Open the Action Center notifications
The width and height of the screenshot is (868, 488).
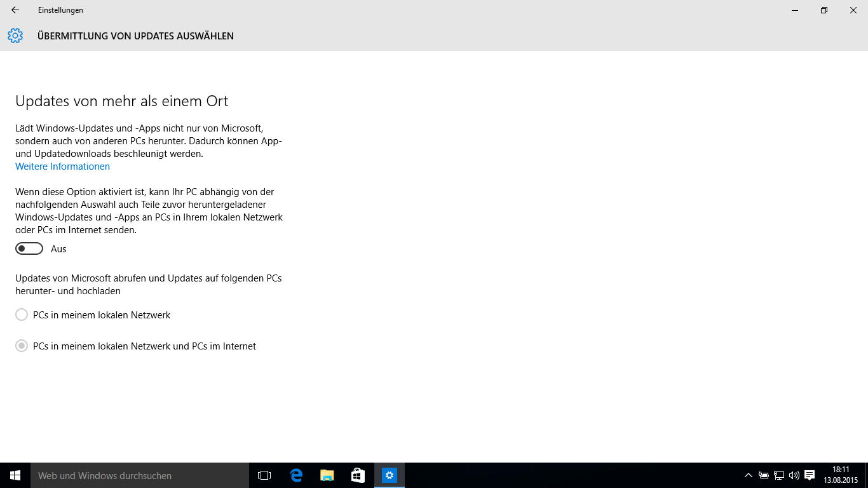click(x=810, y=475)
